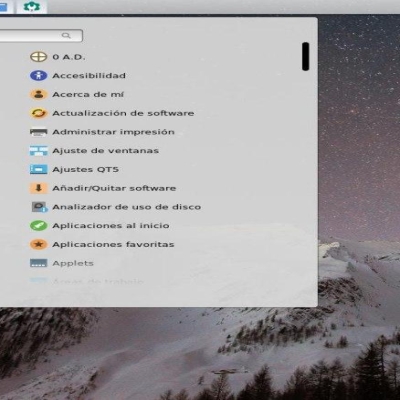Click the green gear-shaped icon in top panel
Image resolution: width=400 pixels, height=400 pixels.
pos(31,6)
